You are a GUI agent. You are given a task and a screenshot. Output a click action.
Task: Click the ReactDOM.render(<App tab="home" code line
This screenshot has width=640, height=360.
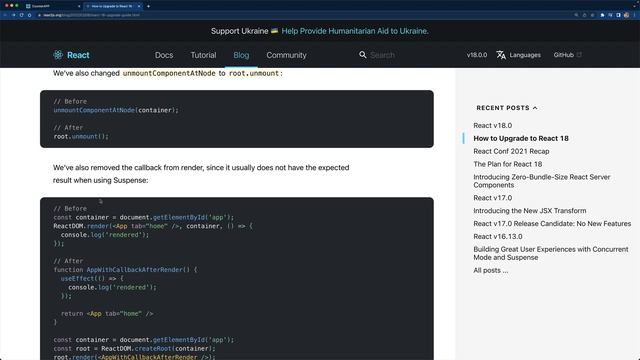153,226
